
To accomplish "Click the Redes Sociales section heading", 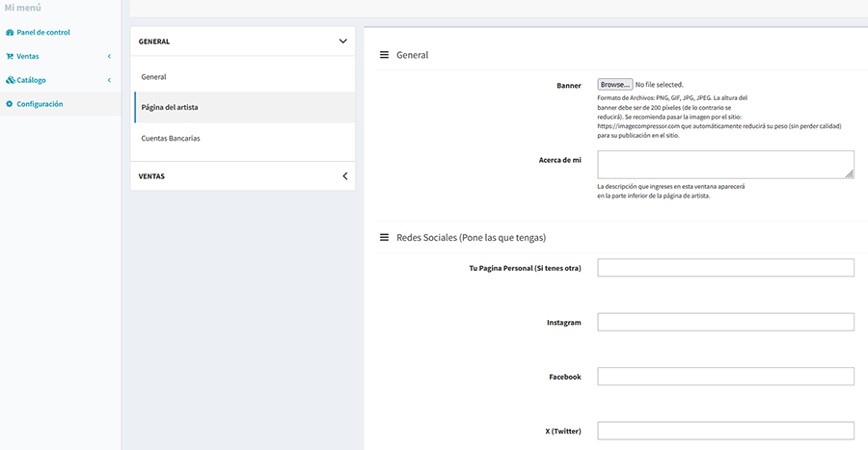I will (x=471, y=238).
